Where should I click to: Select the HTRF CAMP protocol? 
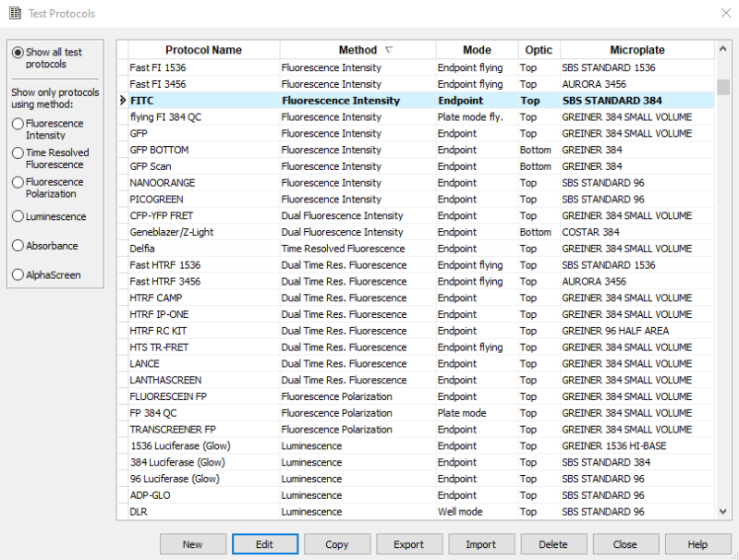[x=156, y=298]
